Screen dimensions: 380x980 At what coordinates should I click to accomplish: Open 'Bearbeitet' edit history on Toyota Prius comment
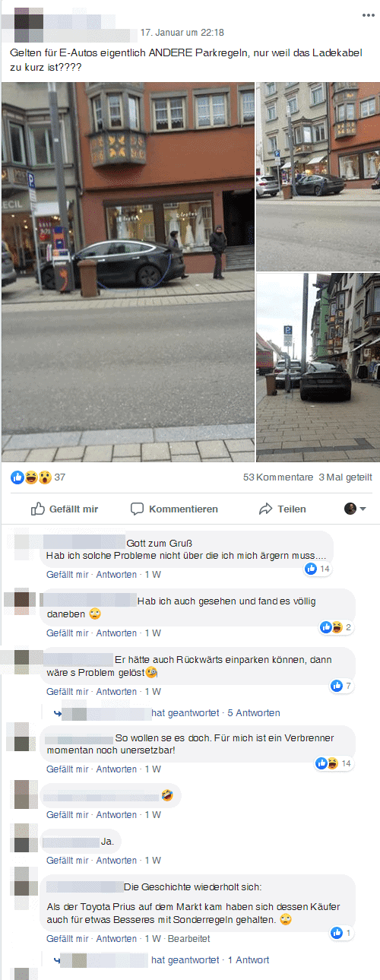[x=188, y=939]
